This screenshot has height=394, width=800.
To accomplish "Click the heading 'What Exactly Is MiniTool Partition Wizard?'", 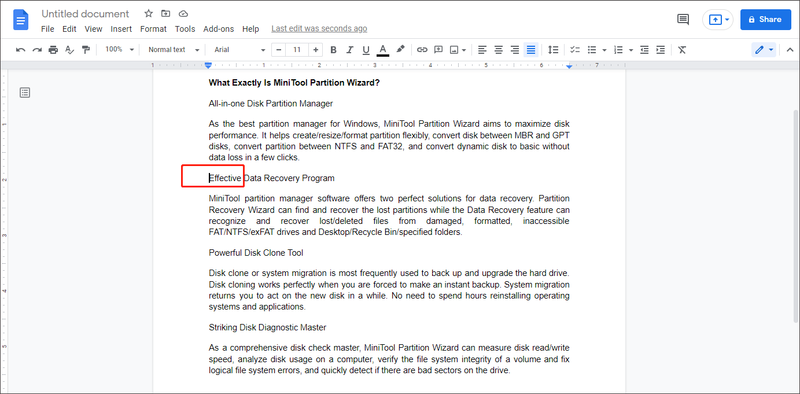I will [x=294, y=83].
